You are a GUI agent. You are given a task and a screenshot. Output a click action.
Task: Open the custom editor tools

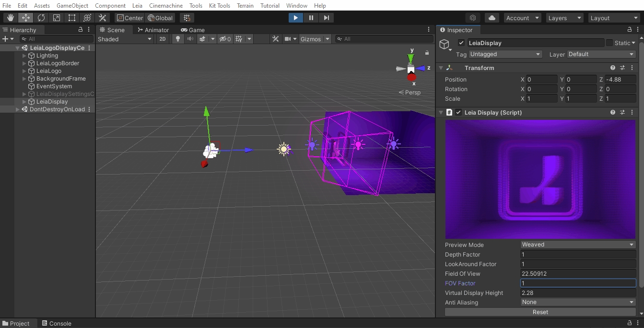(103, 18)
